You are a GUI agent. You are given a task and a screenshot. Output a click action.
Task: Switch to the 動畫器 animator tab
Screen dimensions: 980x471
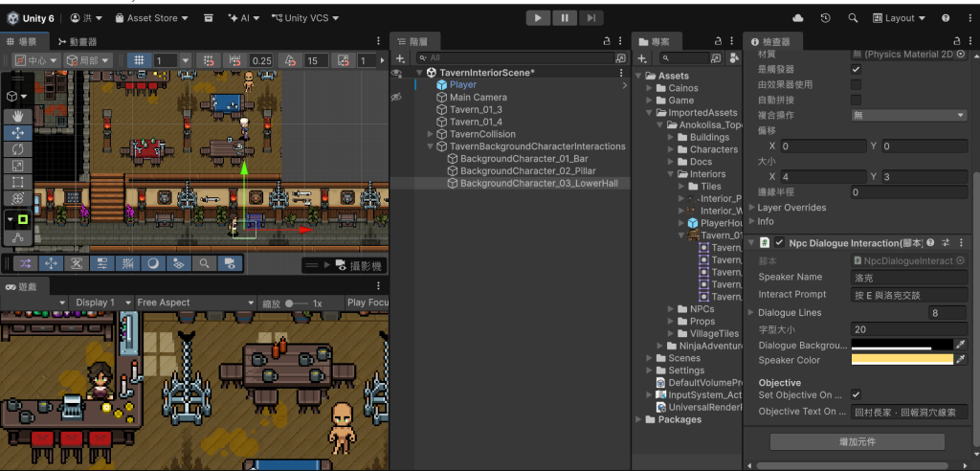[78, 42]
